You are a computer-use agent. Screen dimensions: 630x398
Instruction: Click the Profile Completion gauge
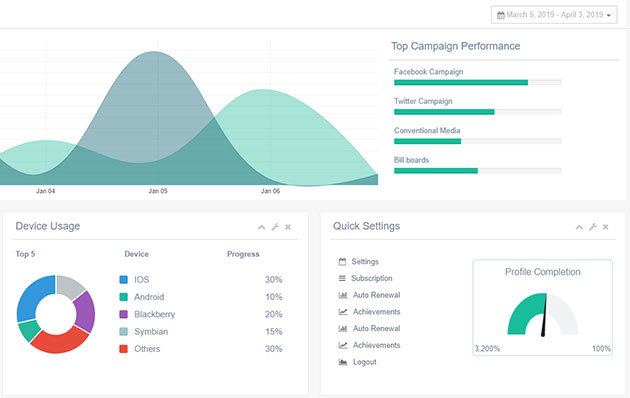542,314
